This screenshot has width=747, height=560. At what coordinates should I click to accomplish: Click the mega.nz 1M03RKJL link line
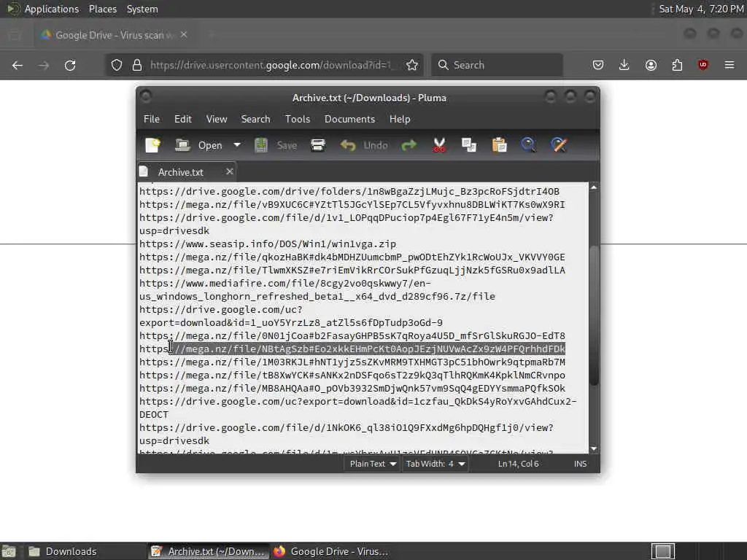coord(352,362)
